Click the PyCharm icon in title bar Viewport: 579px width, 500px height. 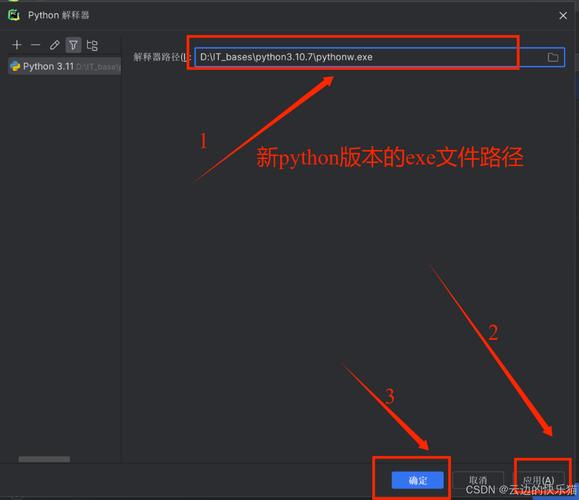point(14,15)
